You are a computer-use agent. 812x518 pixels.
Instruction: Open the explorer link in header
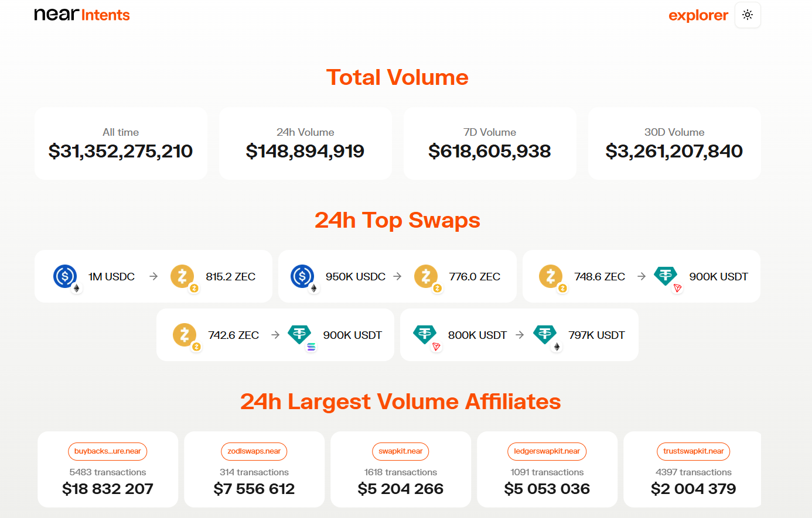pos(698,15)
